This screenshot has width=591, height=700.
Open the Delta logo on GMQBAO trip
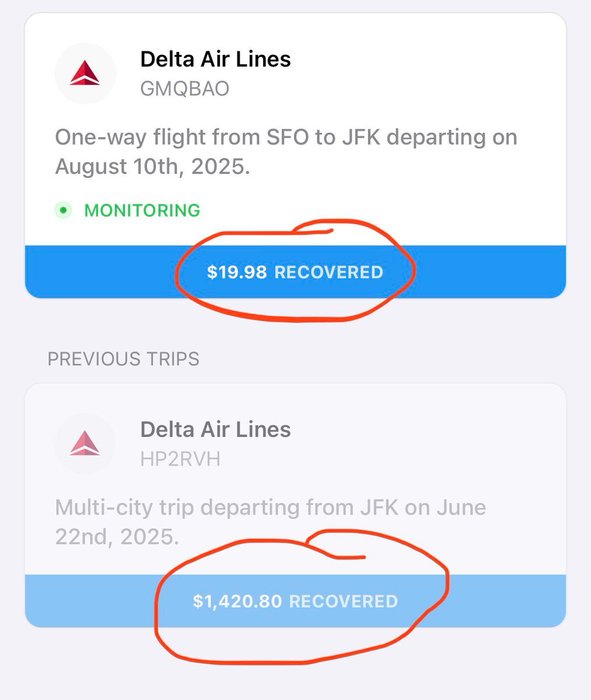(x=85, y=73)
